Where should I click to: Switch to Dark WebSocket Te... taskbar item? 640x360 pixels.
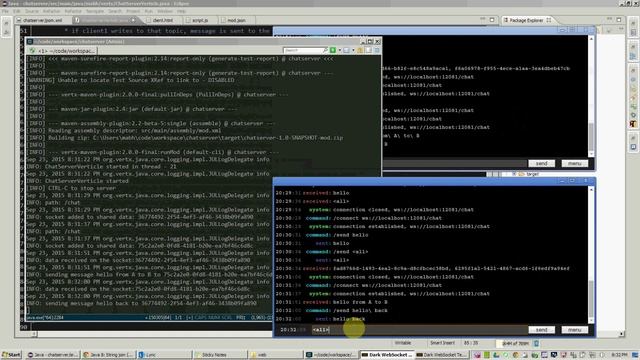click(x=442, y=355)
